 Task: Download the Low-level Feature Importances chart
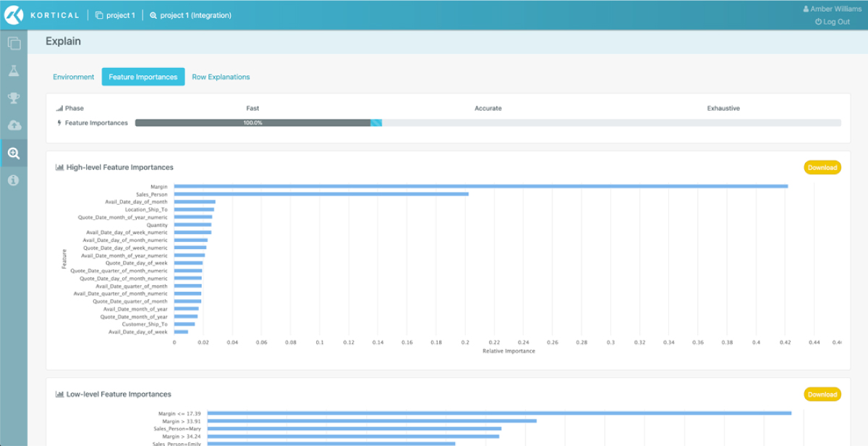pyautogui.click(x=822, y=395)
